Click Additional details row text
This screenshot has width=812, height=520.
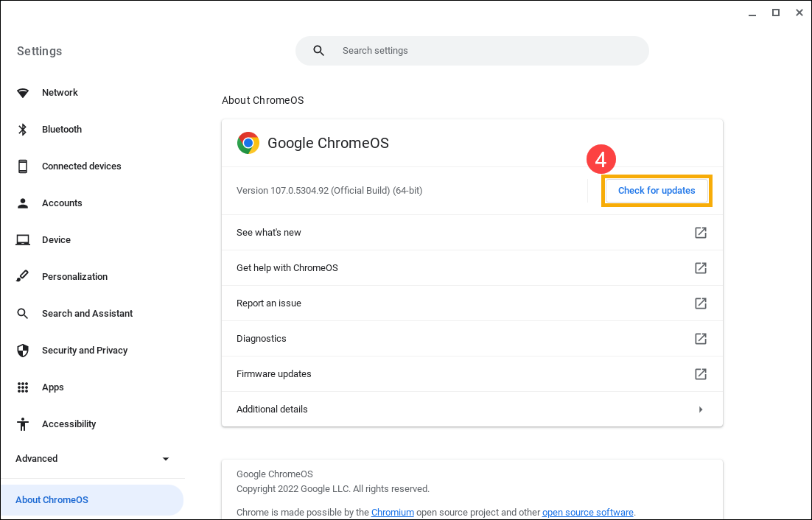(x=272, y=410)
